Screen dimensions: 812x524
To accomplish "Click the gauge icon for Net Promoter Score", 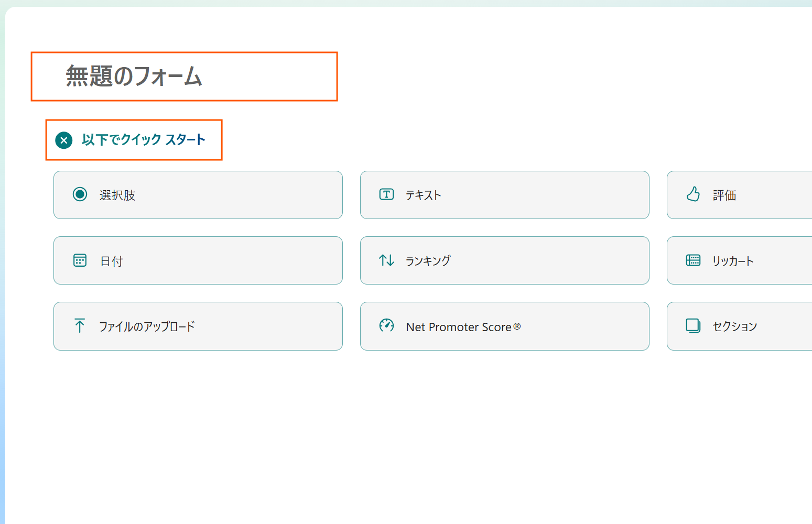I will (x=386, y=326).
